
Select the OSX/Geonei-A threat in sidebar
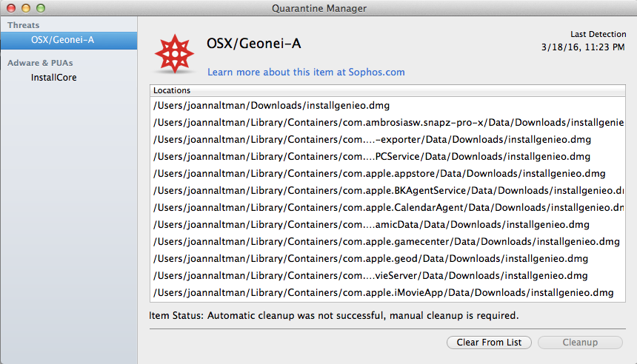tap(69, 40)
